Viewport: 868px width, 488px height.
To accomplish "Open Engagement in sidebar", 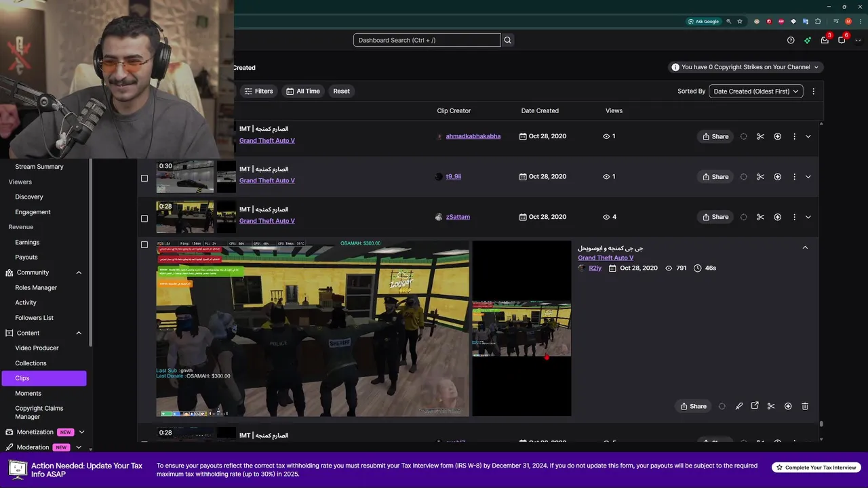I will point(33,212).
